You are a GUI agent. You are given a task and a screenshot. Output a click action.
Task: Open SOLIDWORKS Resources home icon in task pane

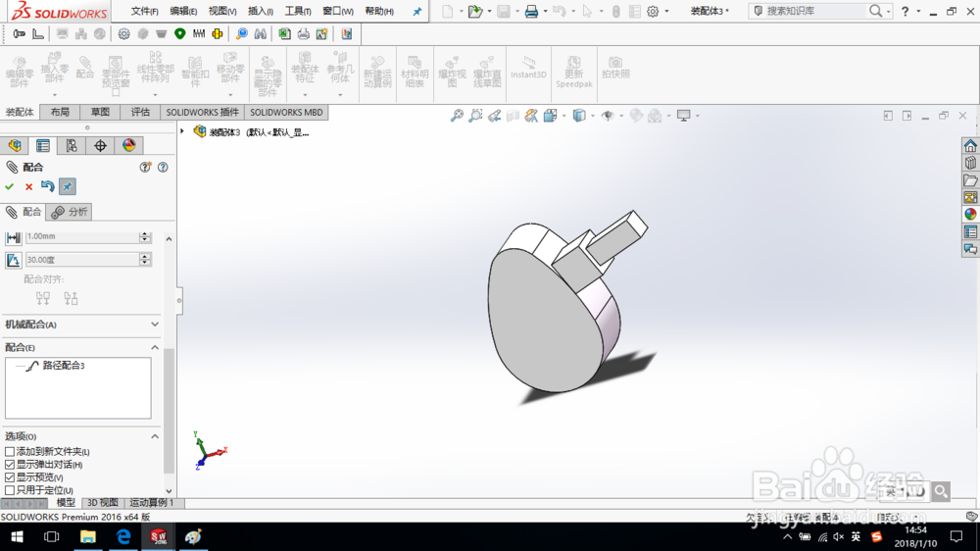[970, 146]
